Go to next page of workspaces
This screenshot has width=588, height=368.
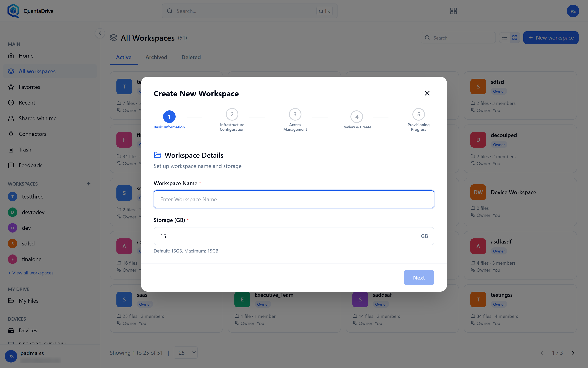573,353
